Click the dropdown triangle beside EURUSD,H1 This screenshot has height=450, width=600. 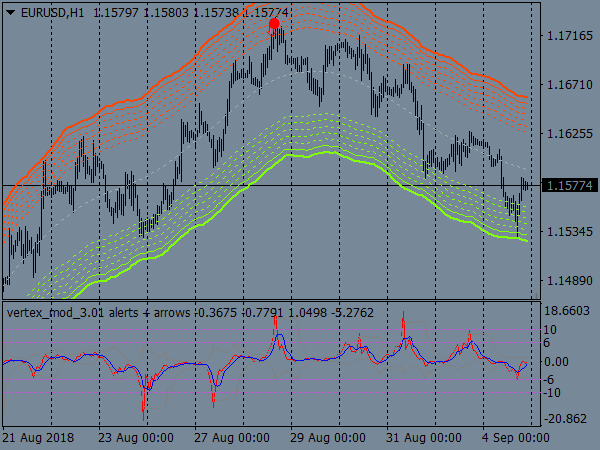click(x=9, y=11)
